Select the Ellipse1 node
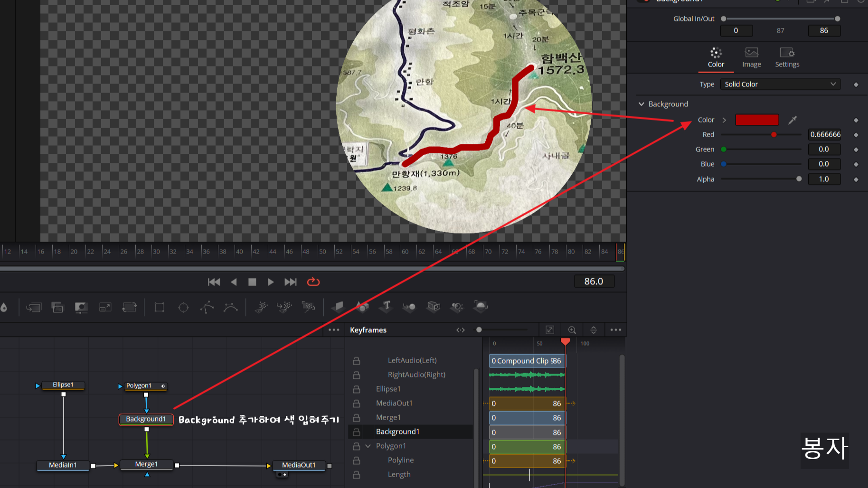868x488 pixels. pos(63,385)
